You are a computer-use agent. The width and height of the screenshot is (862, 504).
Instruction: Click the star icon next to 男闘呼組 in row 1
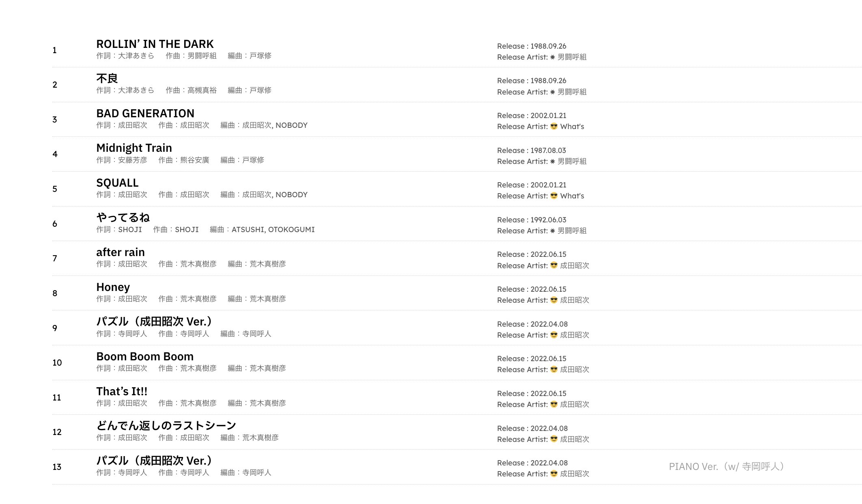552,57
